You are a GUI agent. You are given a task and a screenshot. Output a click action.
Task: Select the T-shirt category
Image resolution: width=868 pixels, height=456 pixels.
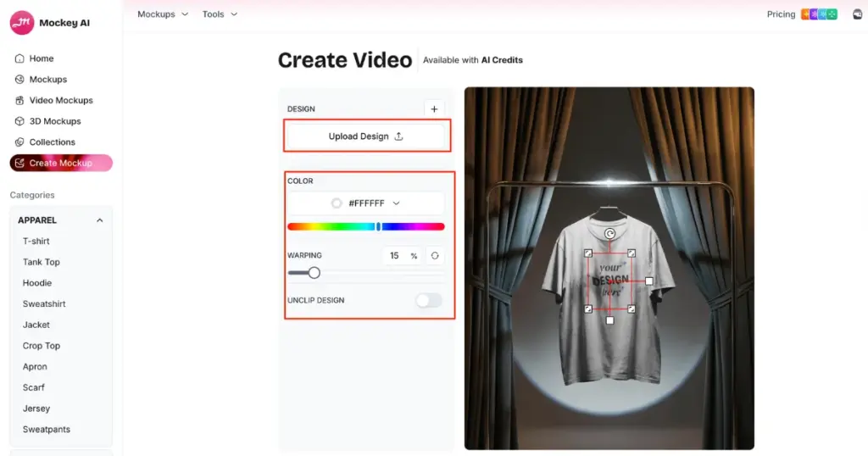click(x=36, y=242)
